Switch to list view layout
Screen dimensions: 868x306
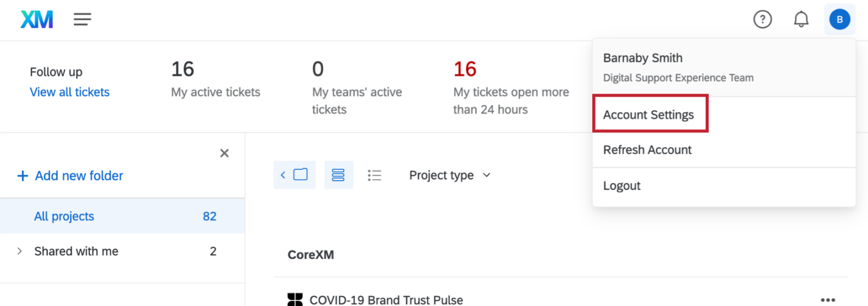coord(374,175)
